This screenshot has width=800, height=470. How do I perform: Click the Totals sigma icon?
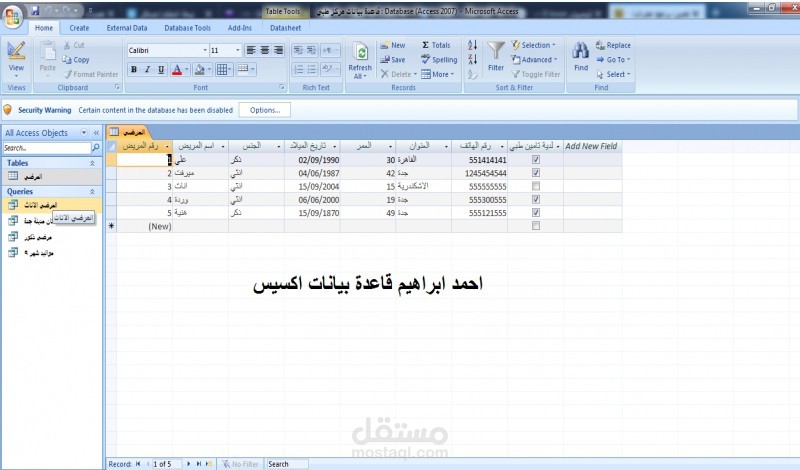(425, 45)
